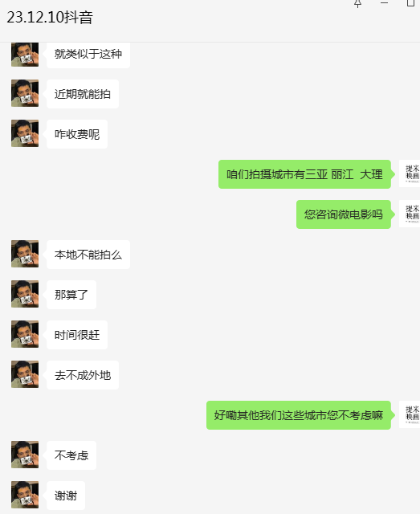Image resolution: width=420 pixels, height=514 pixels.
Task: Select the green bubble 咱们拍摄城市有三亚 丽江 大理
Action: (x=304, y=174)
